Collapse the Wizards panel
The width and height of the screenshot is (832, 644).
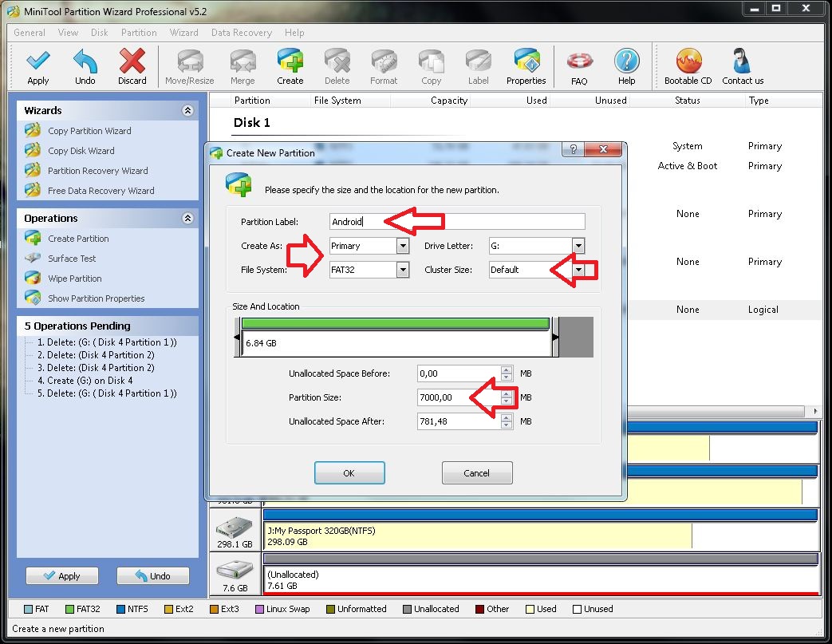pyautogui.click(x=187, y=110)
